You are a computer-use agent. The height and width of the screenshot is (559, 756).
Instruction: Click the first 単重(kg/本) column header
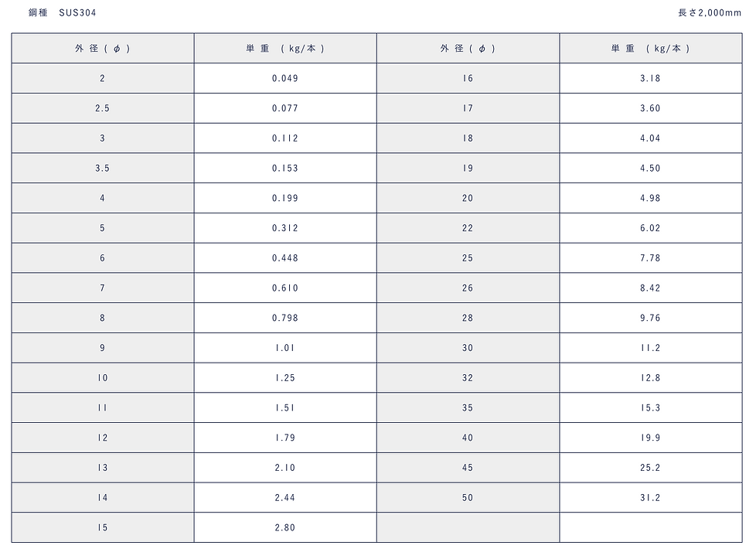click(x=284, y=48)
